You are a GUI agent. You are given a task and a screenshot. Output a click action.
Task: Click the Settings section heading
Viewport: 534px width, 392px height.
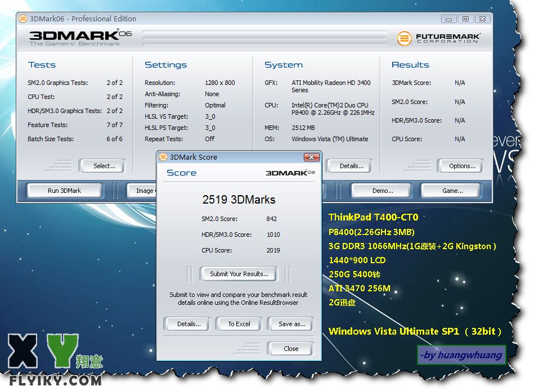pyautogui.click(x=166, y=65)
